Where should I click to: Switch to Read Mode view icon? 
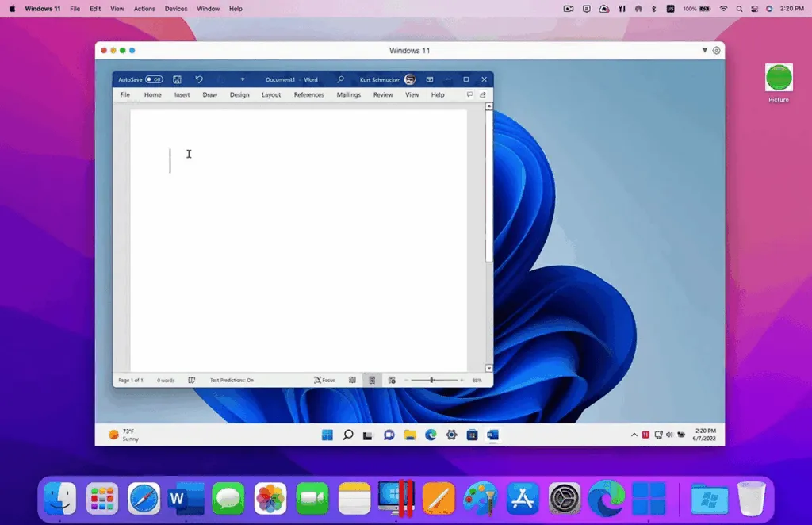coord(351,380)
